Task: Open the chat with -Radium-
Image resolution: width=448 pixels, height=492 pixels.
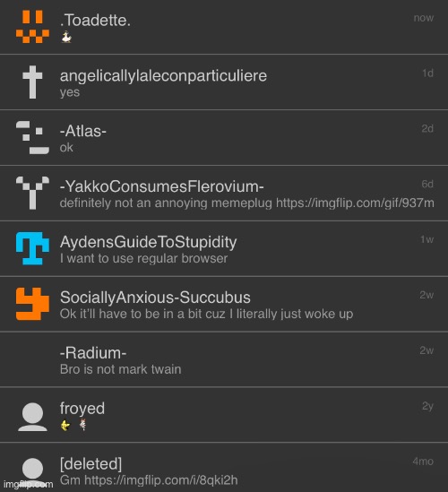Action: [x=224, y=359]
